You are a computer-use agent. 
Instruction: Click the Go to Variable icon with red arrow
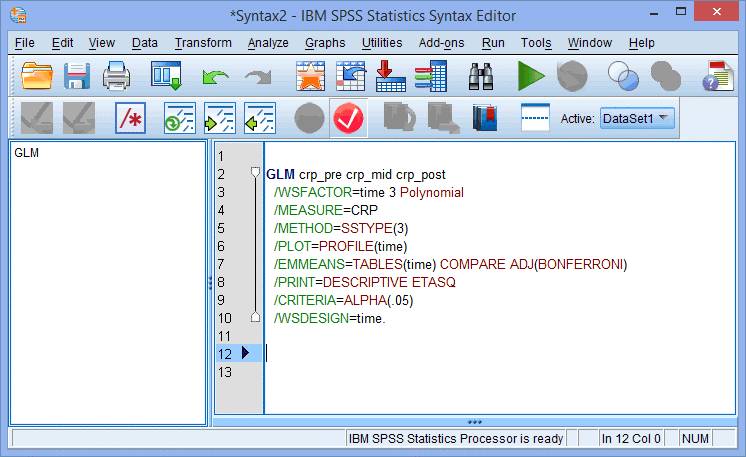pos(391,76)
